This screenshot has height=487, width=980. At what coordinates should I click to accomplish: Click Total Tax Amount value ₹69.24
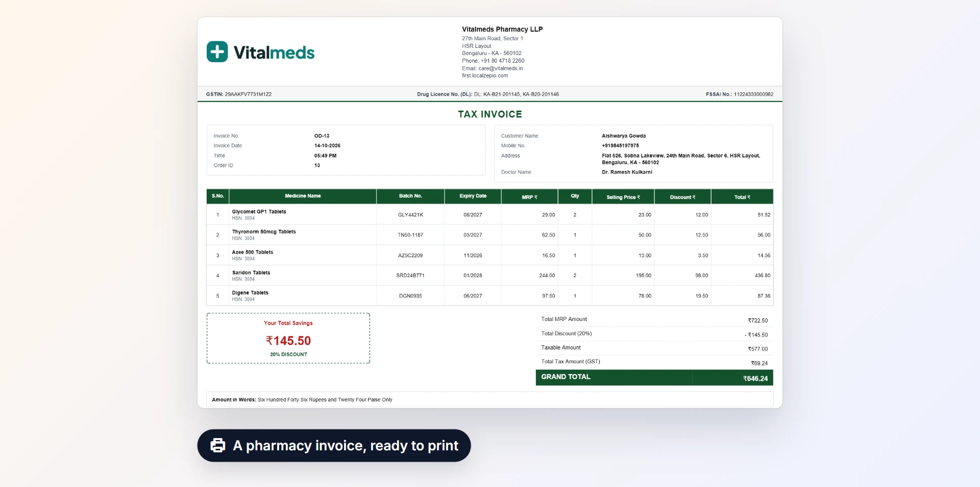pyautogui.click(x=759, y=364)
